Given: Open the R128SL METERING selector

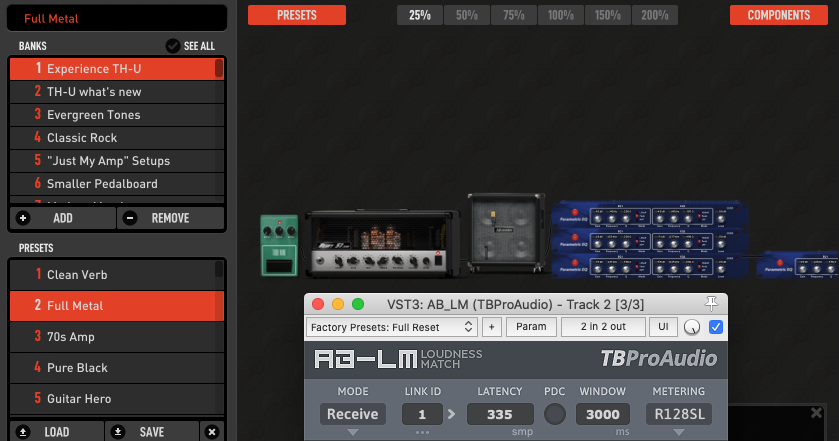Looking at the screenshot, I should coord(679,414).
